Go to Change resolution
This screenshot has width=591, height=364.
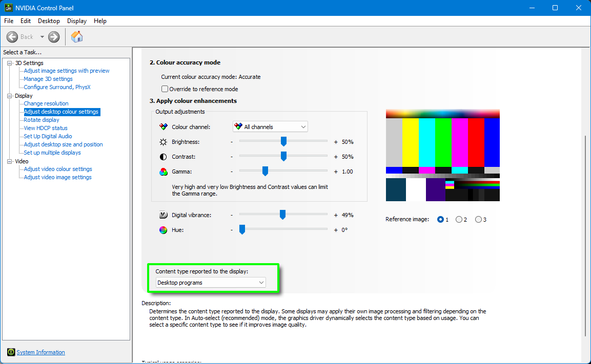coord(46,103)
